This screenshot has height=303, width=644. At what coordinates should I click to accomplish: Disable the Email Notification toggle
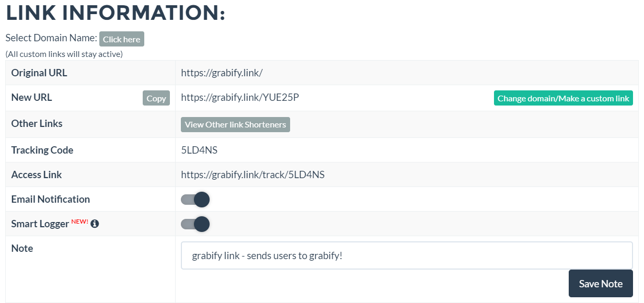coord(195,199)
